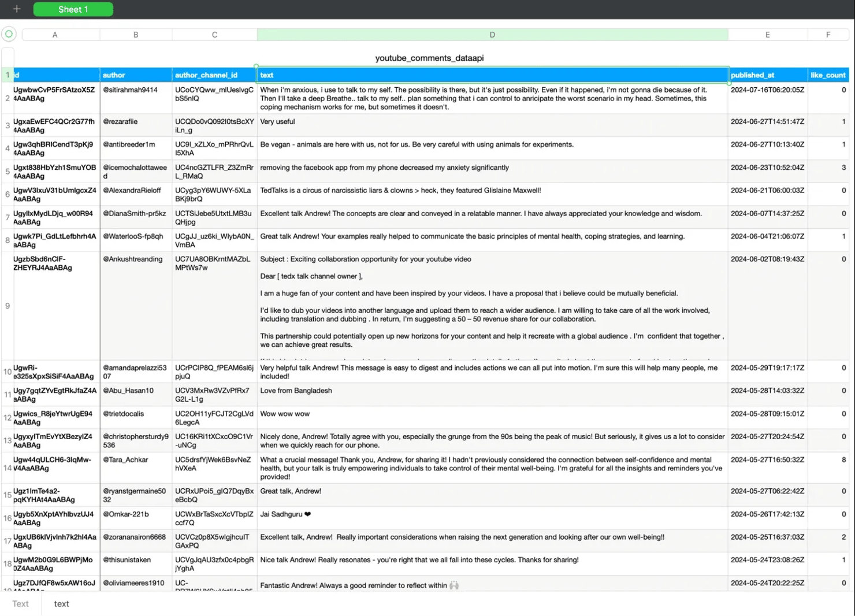Click the author cell @oliviameeres1910
855x616 pixels.
[136, 583]
